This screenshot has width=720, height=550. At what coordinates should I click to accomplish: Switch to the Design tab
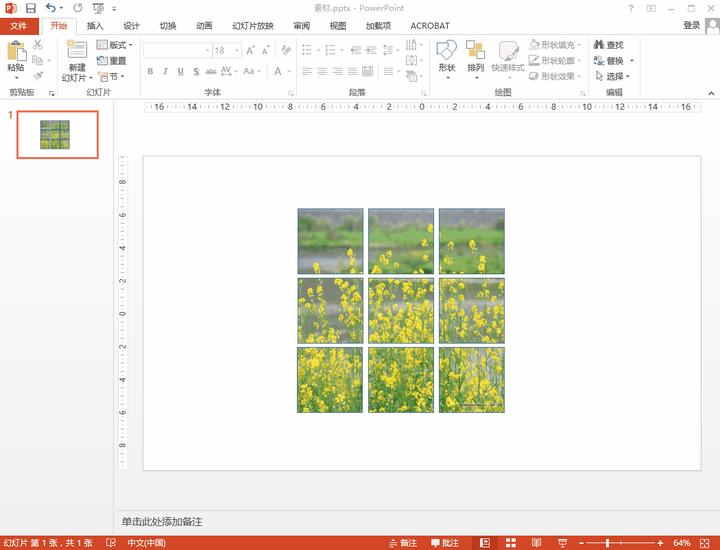pyautogui.click(x=131, y=26)
